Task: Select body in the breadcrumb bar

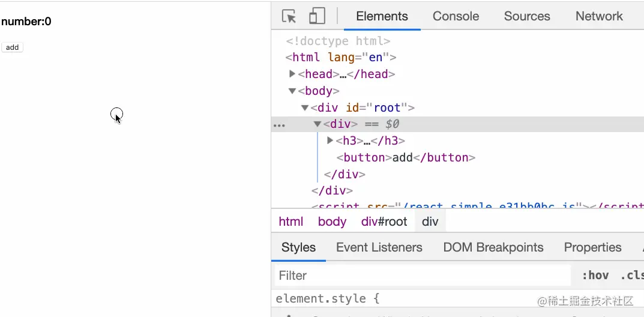Action: click(x=332, y=222)
